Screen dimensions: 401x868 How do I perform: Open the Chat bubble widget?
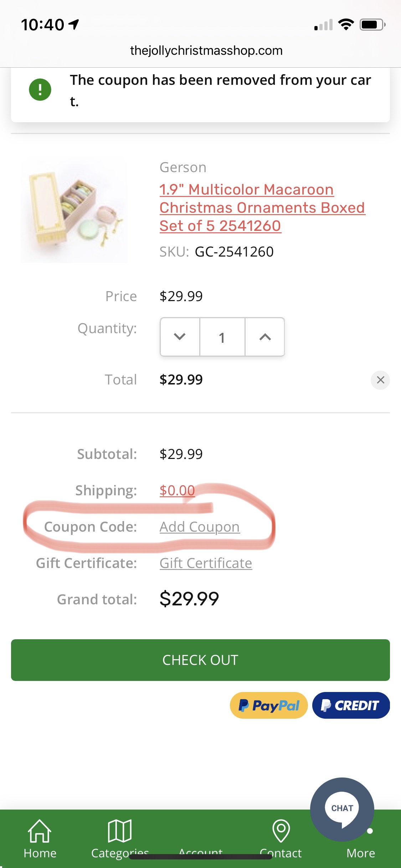coord(342,809)
